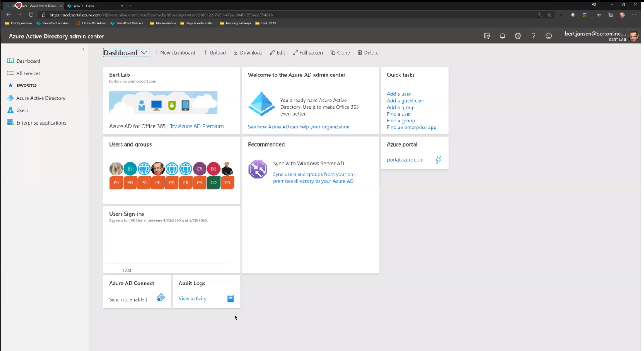
Task: Open Try Azure AD Premium
Action: pos(197,126)
